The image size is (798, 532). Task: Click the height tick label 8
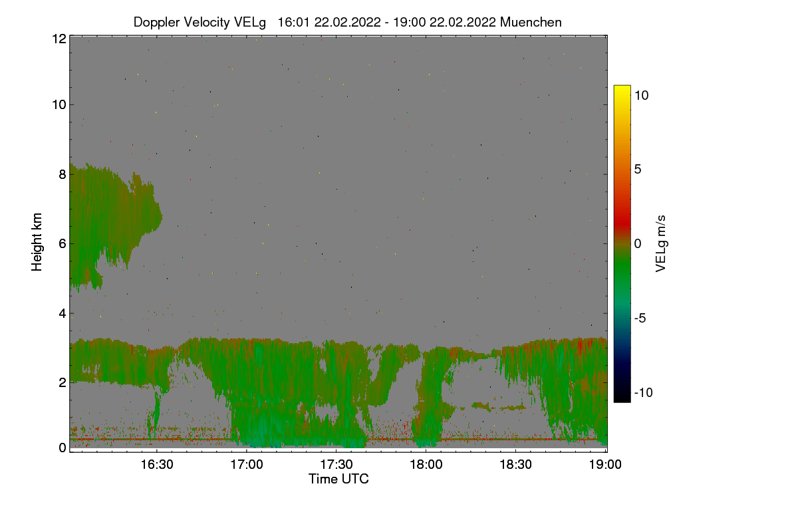click(x=63, y=174)
